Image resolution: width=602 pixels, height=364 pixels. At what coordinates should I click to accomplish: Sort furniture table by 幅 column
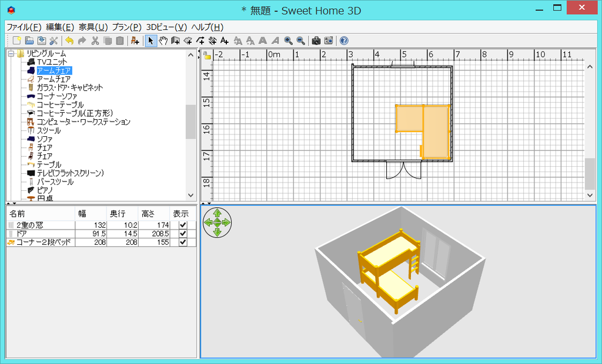[91, 214]
